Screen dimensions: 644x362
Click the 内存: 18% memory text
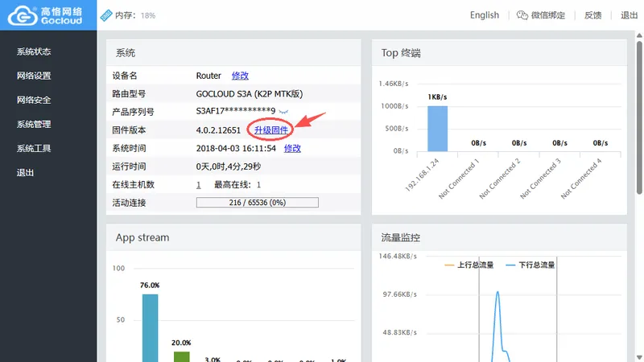click(x=135, y=15)
